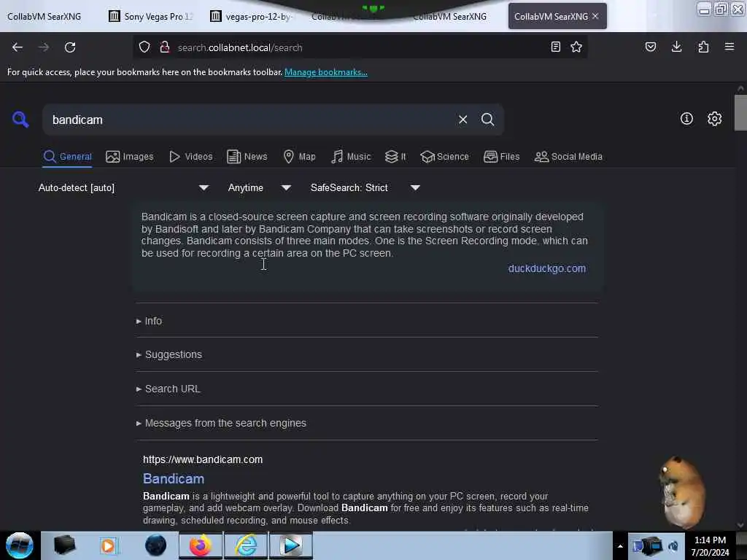Submit search with magnifier button
This screenshot has height=560, width=747.
point(488,120)
